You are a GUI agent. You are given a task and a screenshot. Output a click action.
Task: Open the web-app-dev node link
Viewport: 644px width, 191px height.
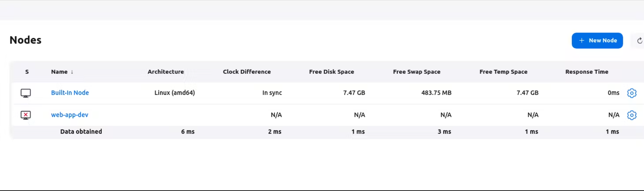point(70,115)
